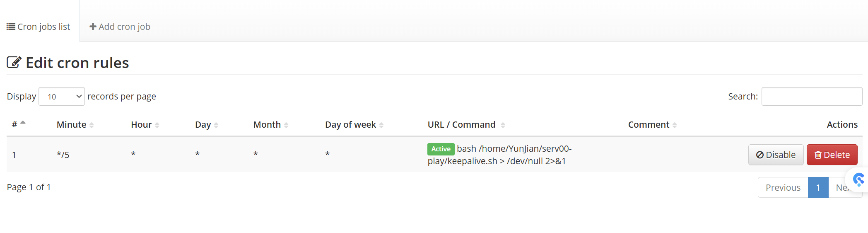Disable the keepalive cron job
This screenshot has height=233, width=868.
coord(776,155)
